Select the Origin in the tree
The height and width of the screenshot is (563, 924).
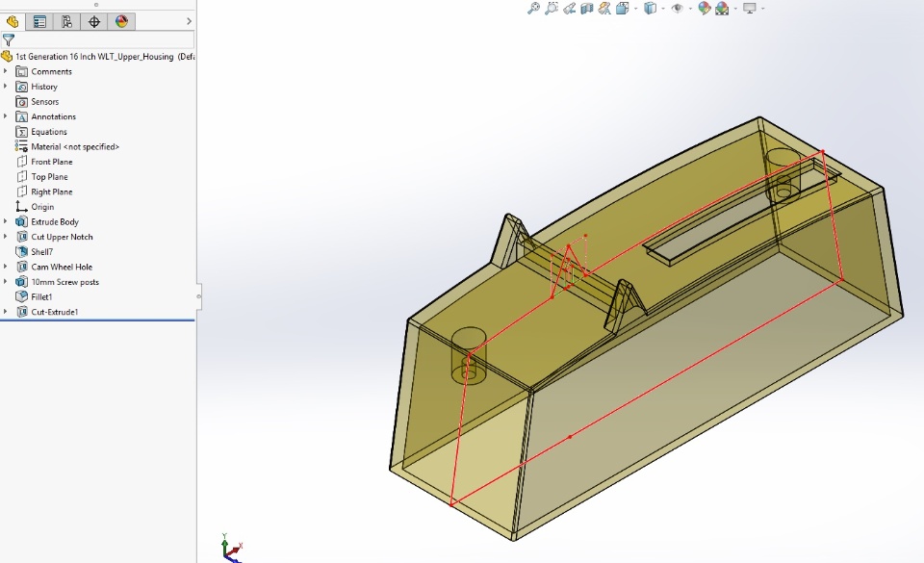42,207
